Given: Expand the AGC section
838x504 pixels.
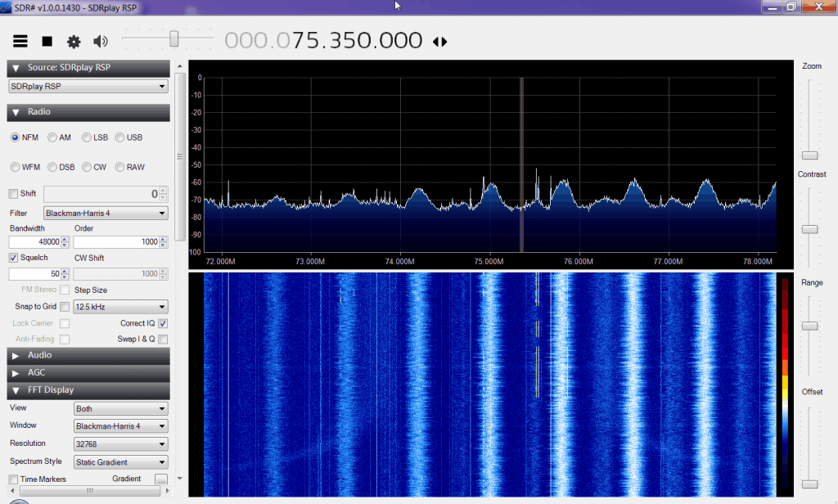Looking at the screenshot, I should point(88,372).
